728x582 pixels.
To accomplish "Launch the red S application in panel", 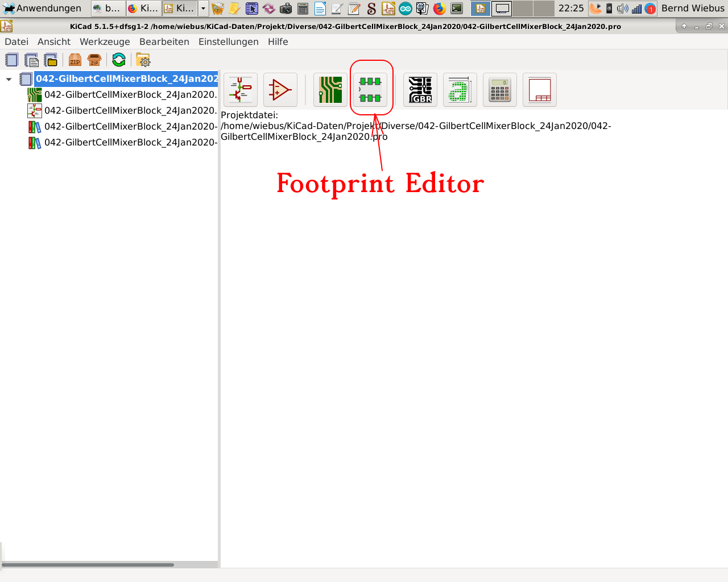I will click(x=371, y=8).
